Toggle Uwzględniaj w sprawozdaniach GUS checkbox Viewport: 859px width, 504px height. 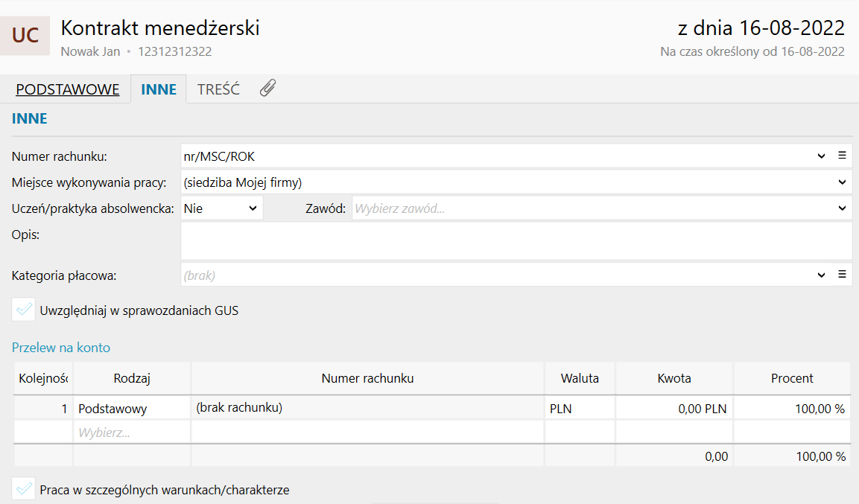(x=24, y=310)
